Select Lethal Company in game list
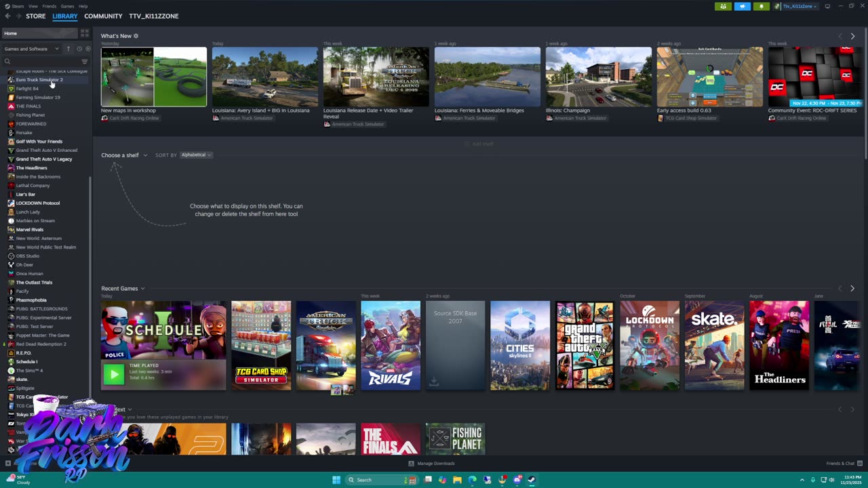 33,186
